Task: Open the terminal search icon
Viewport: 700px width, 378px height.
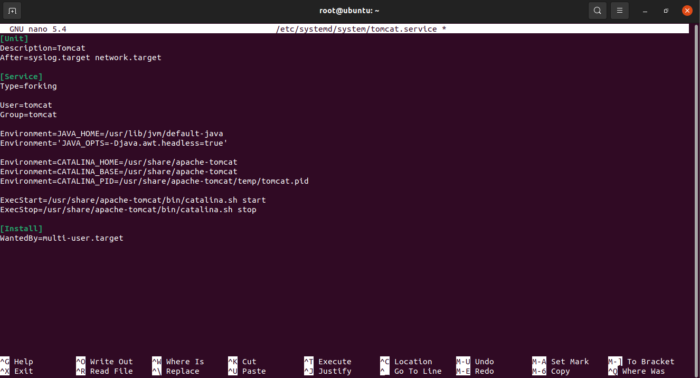Action: pos(597,11)
